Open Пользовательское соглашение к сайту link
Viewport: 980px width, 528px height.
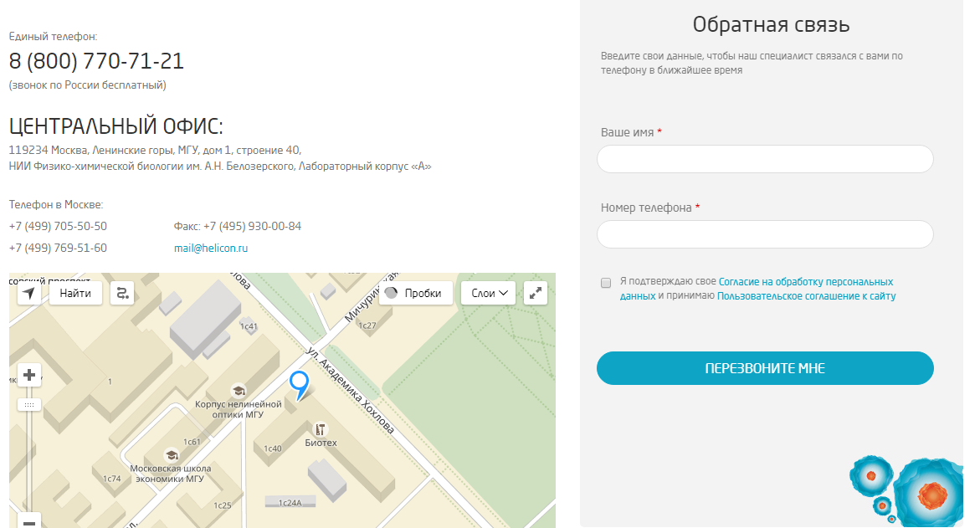(806, 296)
